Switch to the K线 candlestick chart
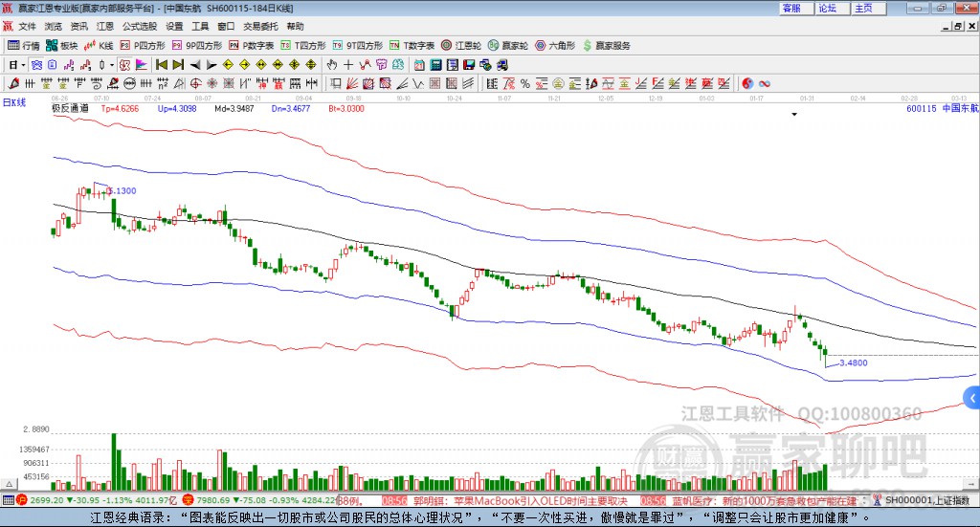 coord(100,45)
